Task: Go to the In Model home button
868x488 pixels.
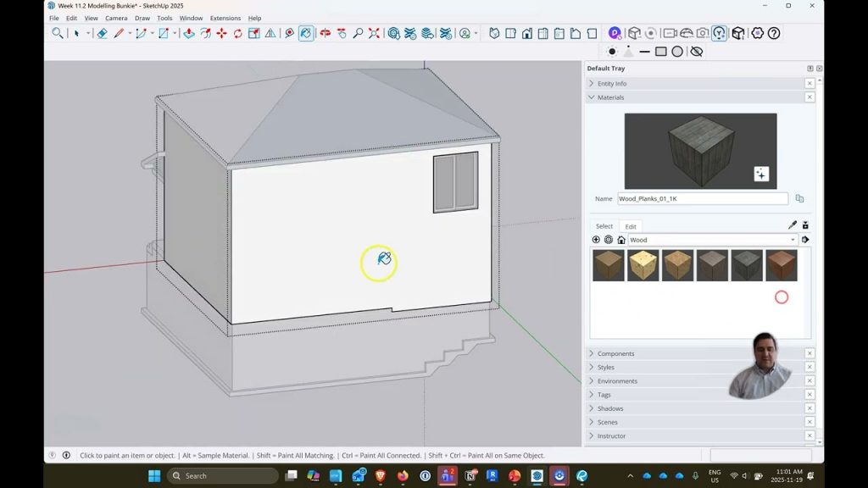Action: pos(621,240)
